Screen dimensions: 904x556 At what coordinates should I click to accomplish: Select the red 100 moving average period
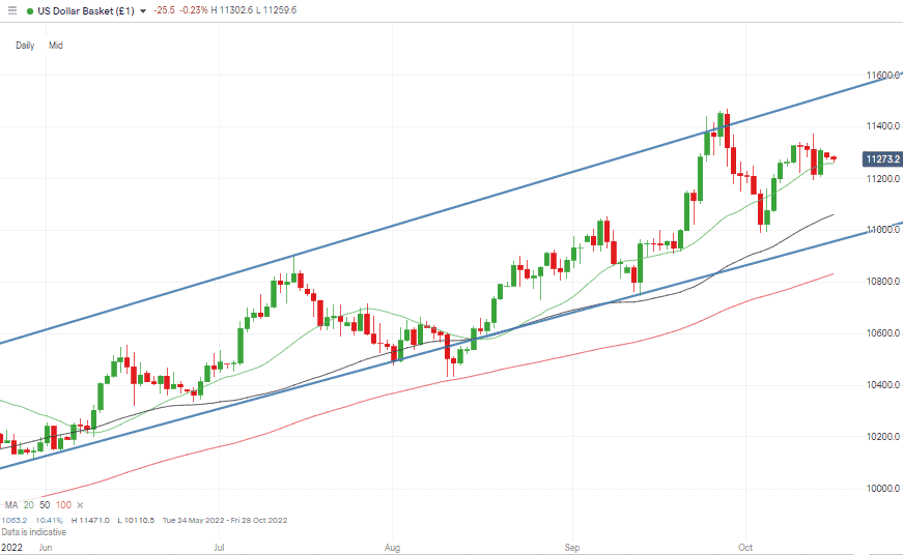click(x=63, y=505)
